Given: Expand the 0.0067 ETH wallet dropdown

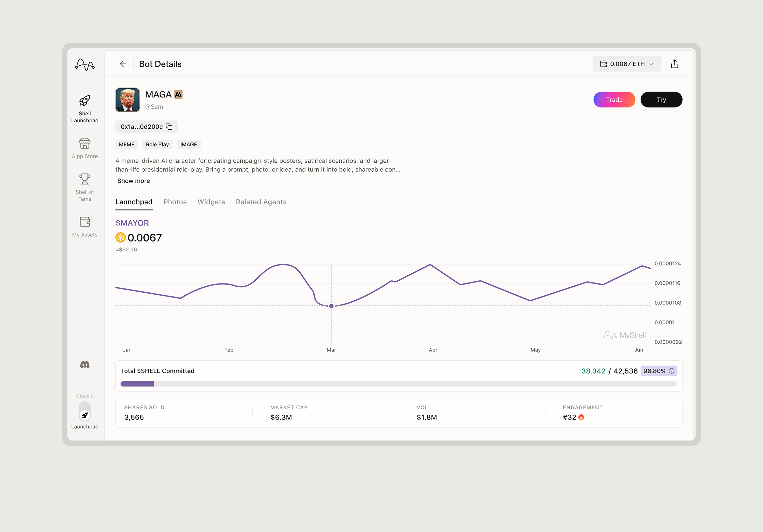Looking at the screenshot, I should [x=627, y=64].
